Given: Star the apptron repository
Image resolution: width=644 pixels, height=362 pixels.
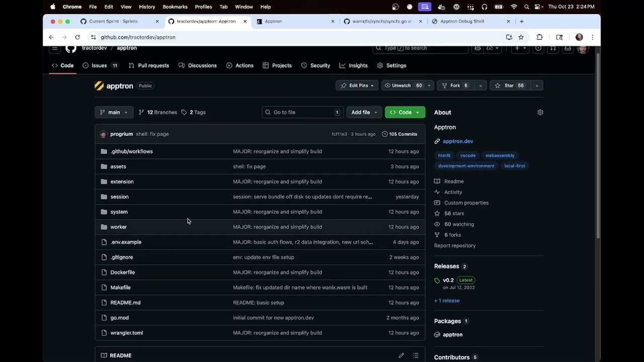Looking at the screenshot, I should pyautogui.click(x=510, y=85).
